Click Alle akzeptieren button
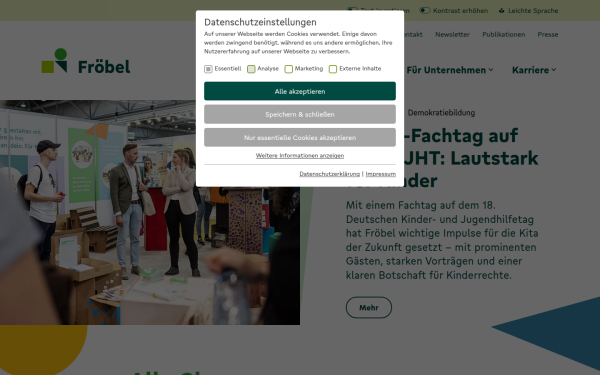The width and height of the screenshot is (600, 375). pyautogui.click(x=300, y=91)
